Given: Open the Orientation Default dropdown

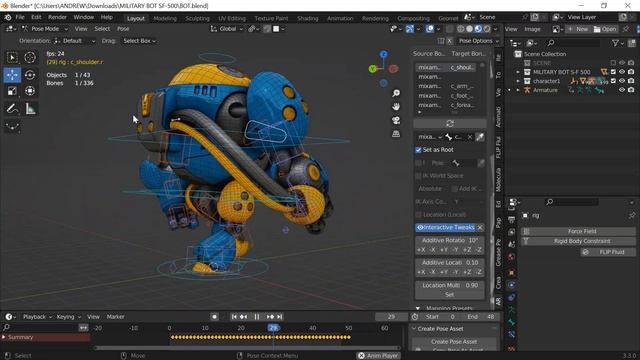Looking at the screenshot, I should tap(74, 41).
